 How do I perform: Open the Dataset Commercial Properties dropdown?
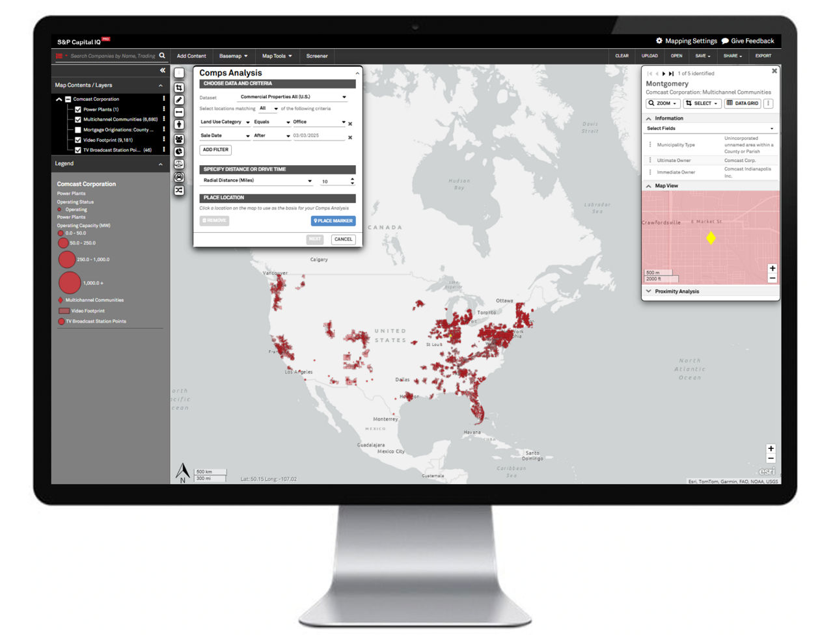[293, 97]
